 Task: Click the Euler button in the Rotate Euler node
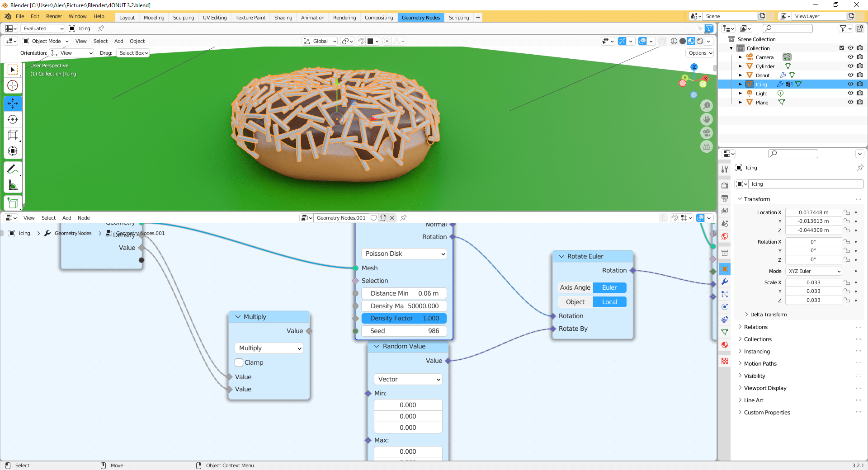(609, 287)
